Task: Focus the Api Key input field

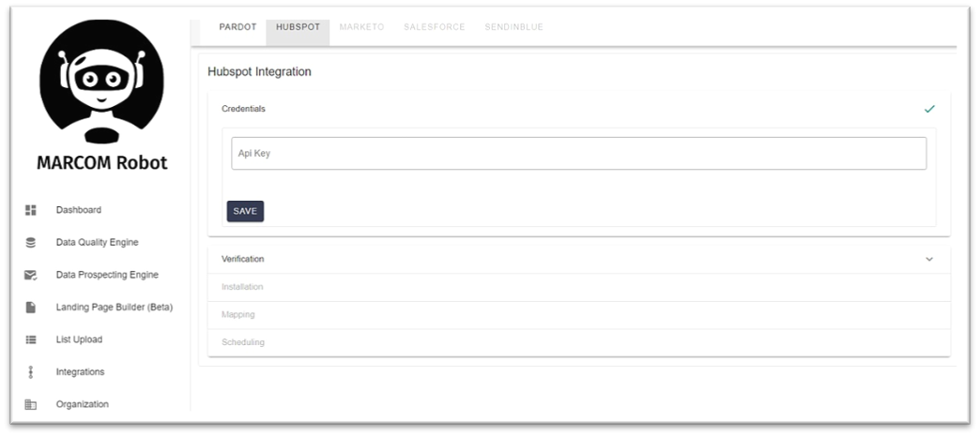Action: pos(579,153)
